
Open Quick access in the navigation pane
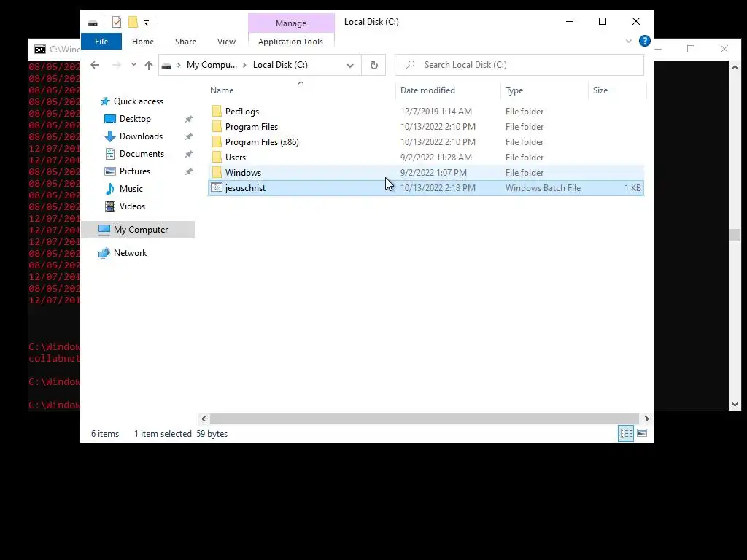(x=138, y=101)
